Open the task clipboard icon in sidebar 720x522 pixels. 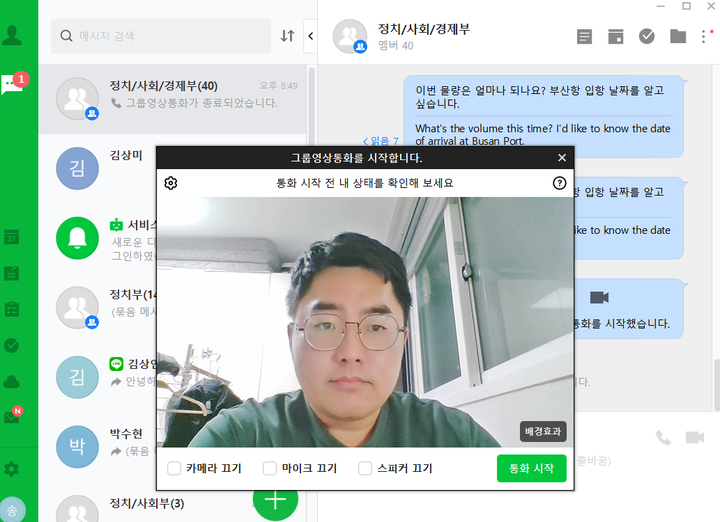[11, 309]
